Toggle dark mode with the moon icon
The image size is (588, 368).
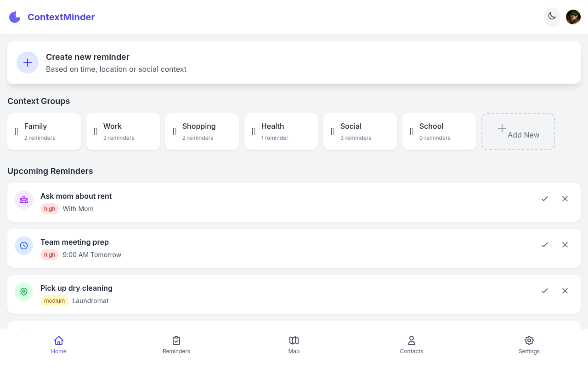click(552, 17)
